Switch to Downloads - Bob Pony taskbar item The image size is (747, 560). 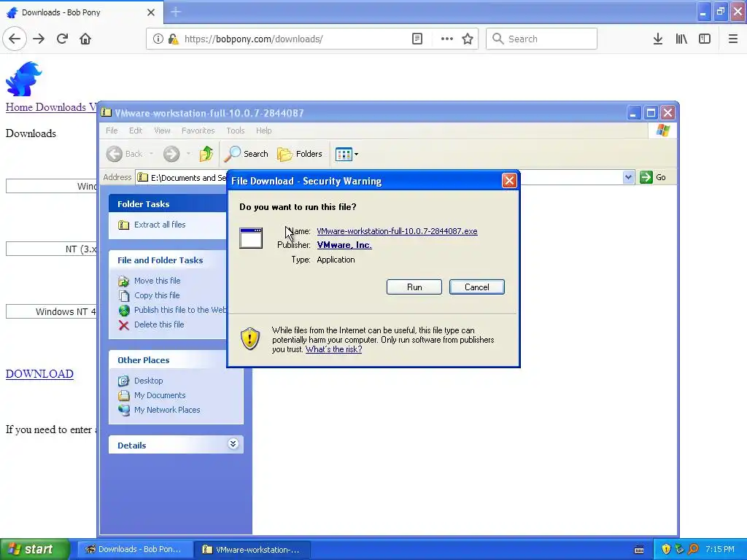[135, 549]
